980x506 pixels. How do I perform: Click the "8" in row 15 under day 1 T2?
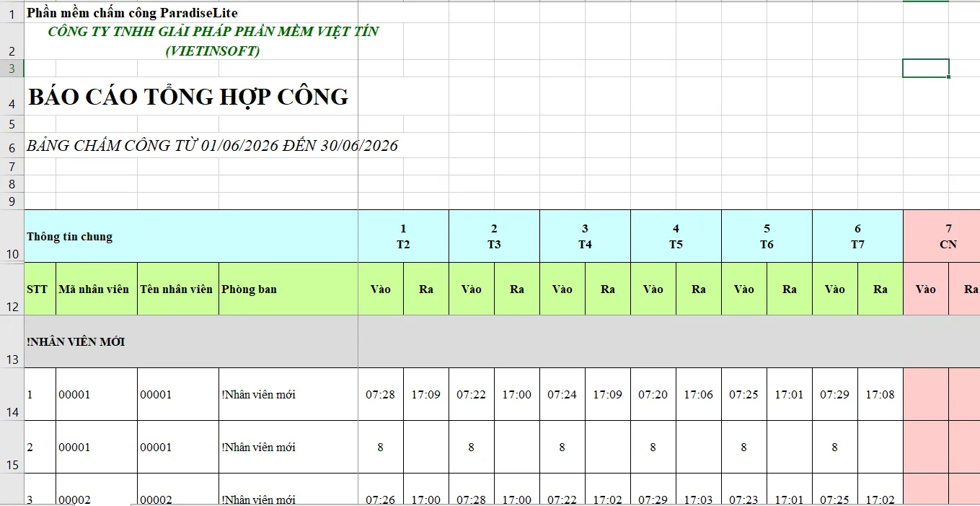(x=381, y=448)
